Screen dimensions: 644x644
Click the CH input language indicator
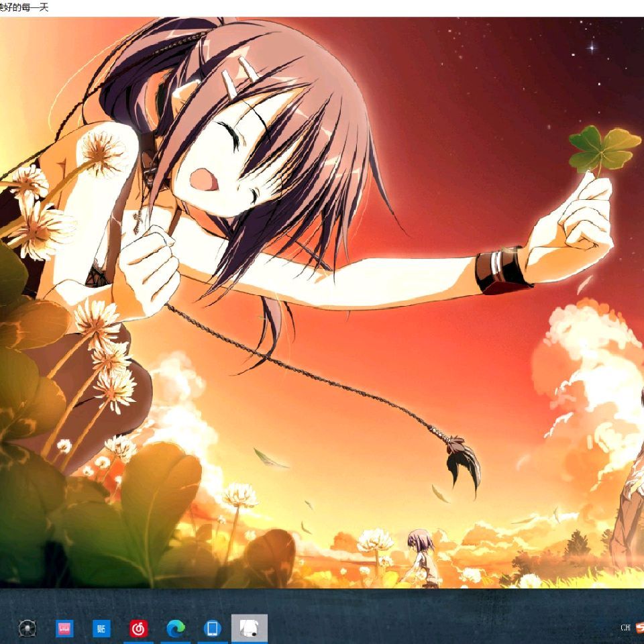coord(625,628)
